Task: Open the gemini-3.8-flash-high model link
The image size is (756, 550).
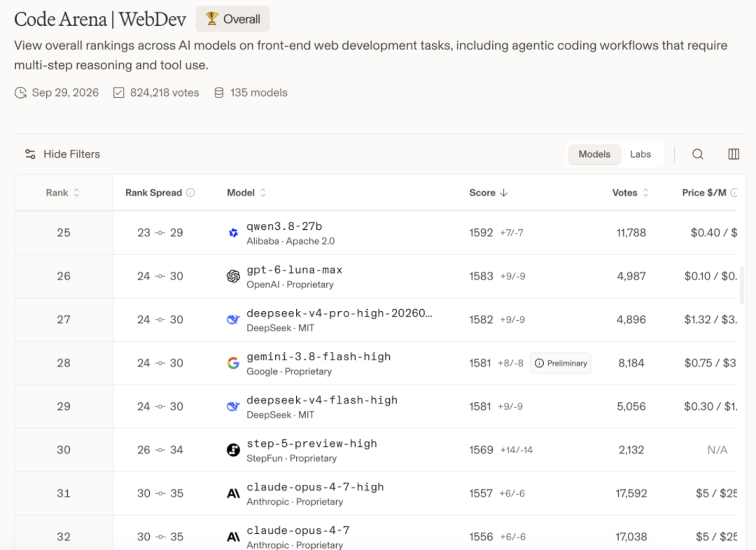Action: pos(318,357)
